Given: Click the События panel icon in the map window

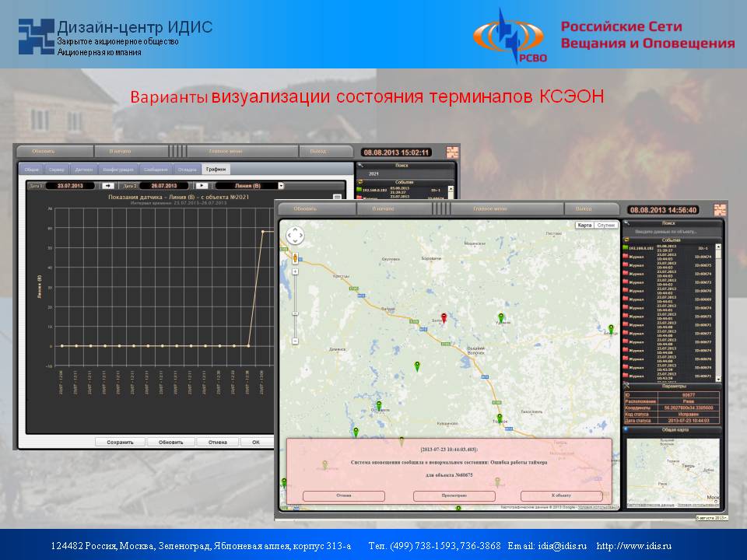Looking at the screenshot, I should point(627,240).
